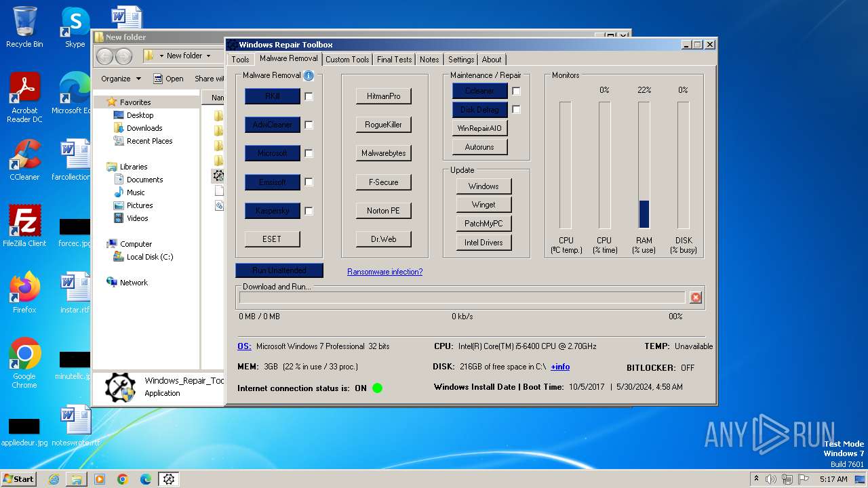
Task: Switch to the Custom Tools tab
Action: [x=347, y=60]
